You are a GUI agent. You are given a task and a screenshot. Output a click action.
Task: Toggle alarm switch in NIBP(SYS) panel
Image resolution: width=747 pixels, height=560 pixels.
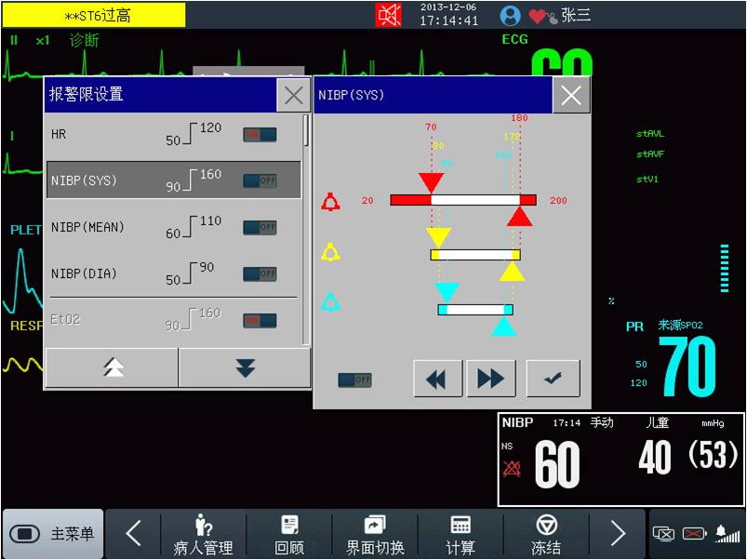point(354,380)
